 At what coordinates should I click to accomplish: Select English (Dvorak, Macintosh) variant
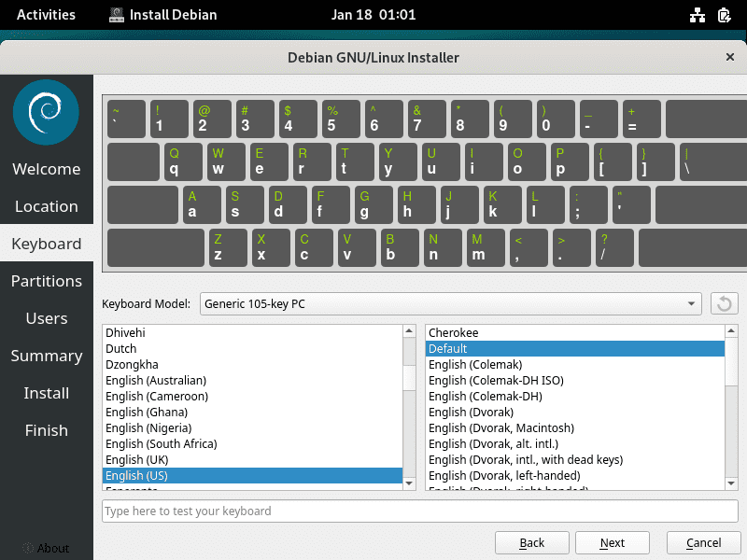coord(575,427)
